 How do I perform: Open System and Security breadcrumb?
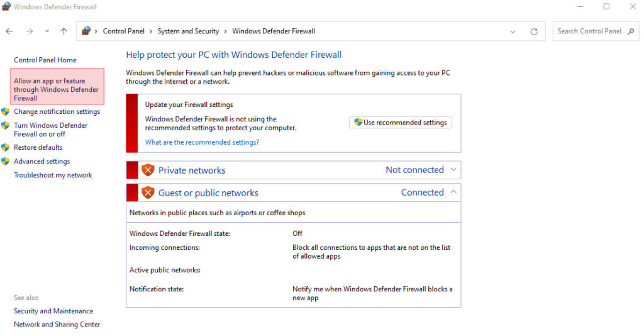[x=188, y=31]
